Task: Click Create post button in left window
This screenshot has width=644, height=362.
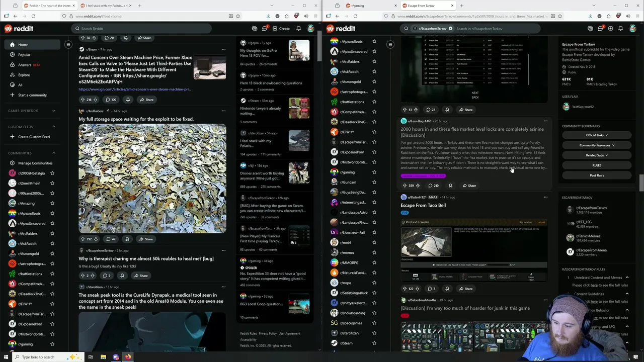Action: tap(281, 29)
